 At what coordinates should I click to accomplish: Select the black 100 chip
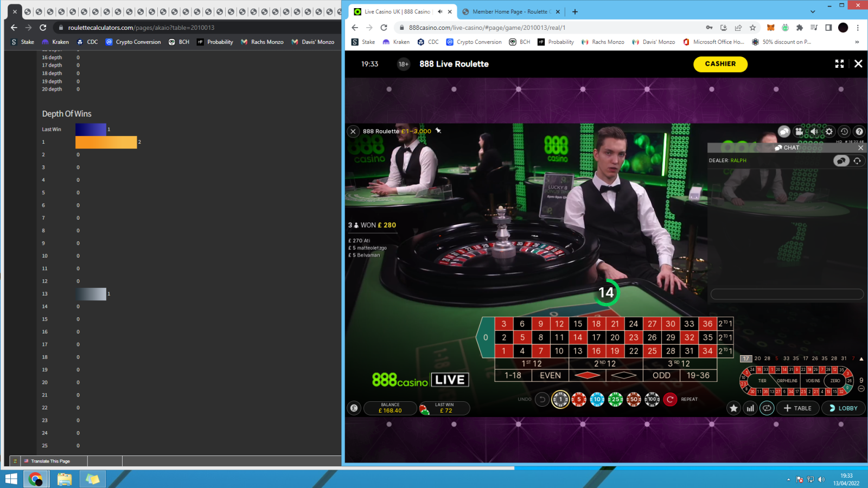(x=652, y=399)
